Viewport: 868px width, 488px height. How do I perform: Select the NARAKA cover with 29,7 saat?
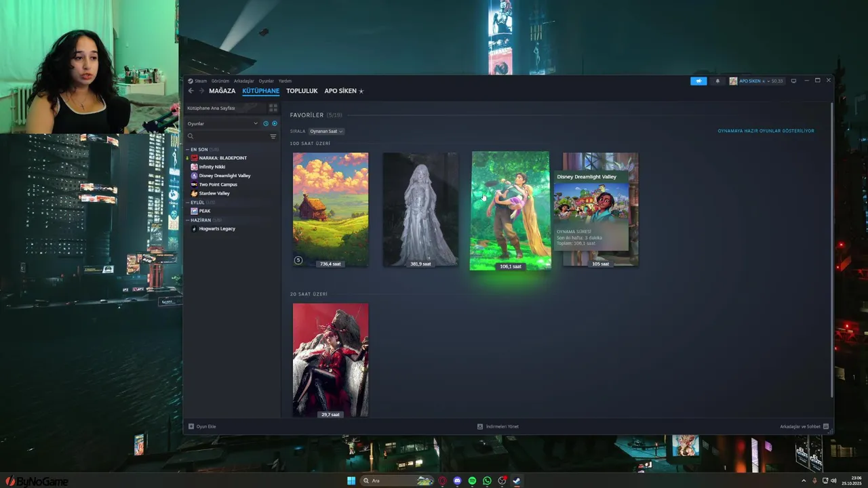click(331, 360)
